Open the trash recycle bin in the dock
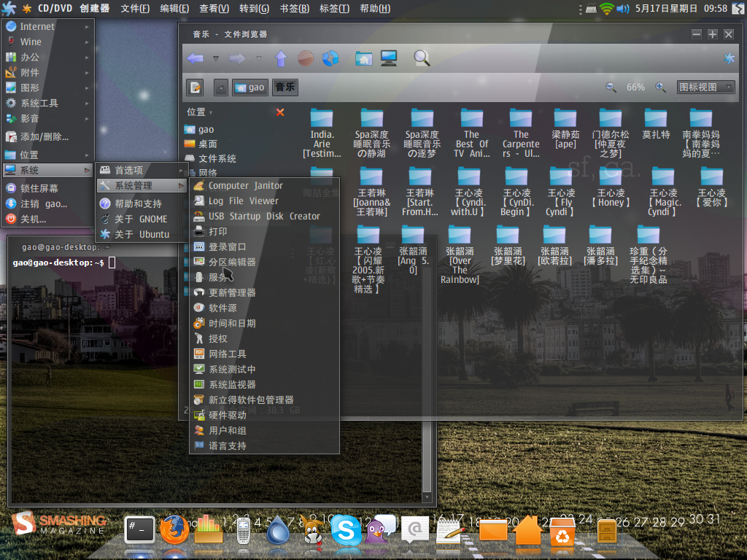The image size is (747, 560). click(x=562, y=531)
